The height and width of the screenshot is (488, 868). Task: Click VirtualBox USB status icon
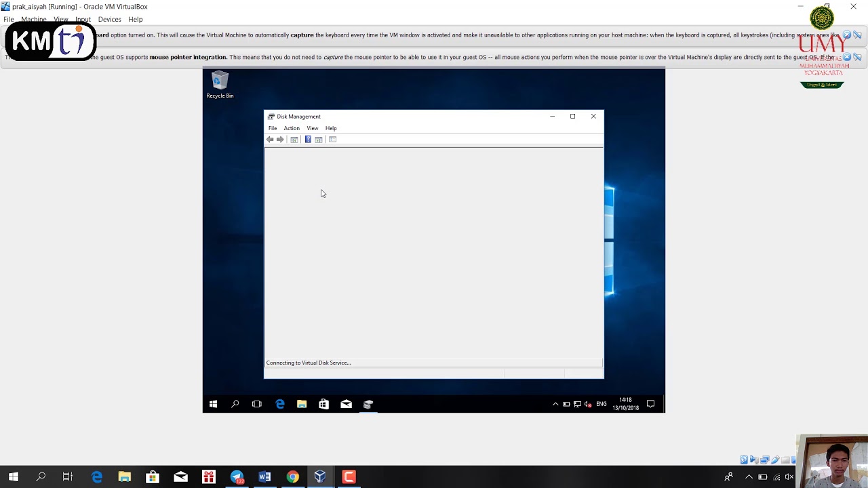coord(775,460)
